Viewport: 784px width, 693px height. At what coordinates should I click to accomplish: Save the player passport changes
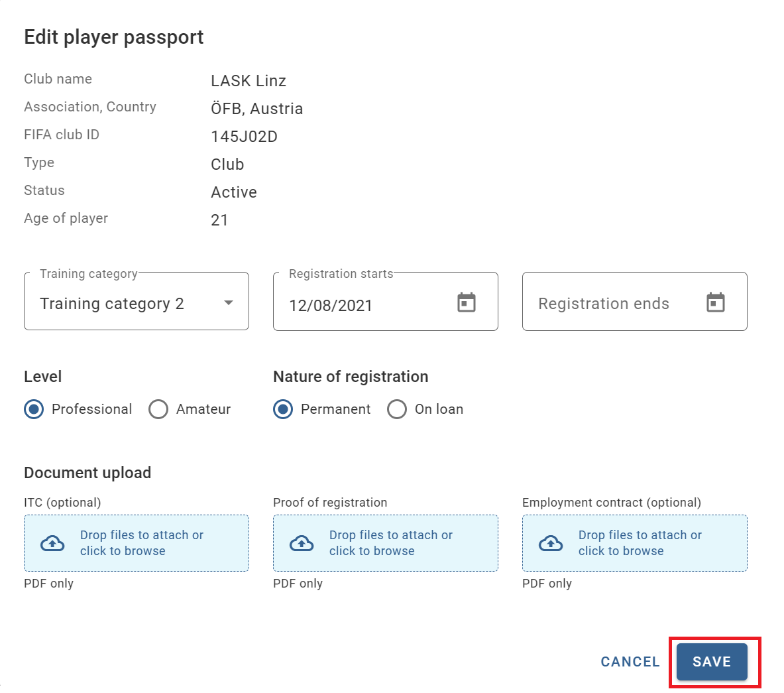pyautogui.click(x=712, y=661)
